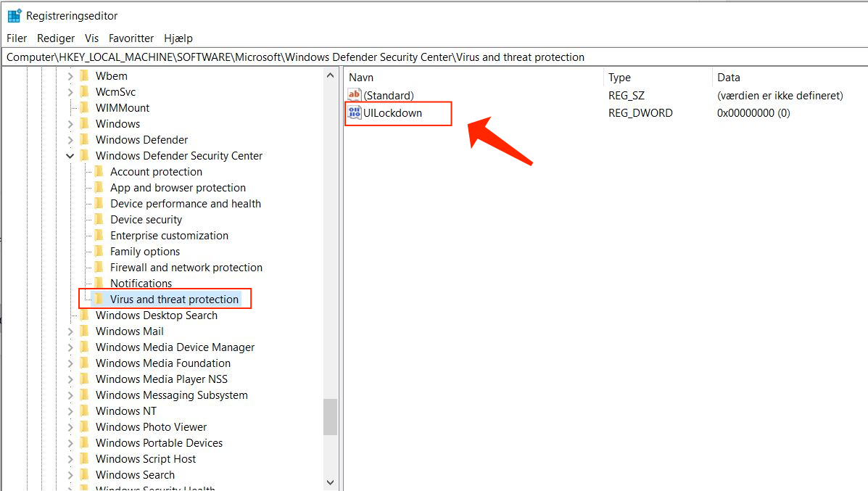Open the Vis menu
Viewport: 868px width, 491px height.
[x=91, y=38]
